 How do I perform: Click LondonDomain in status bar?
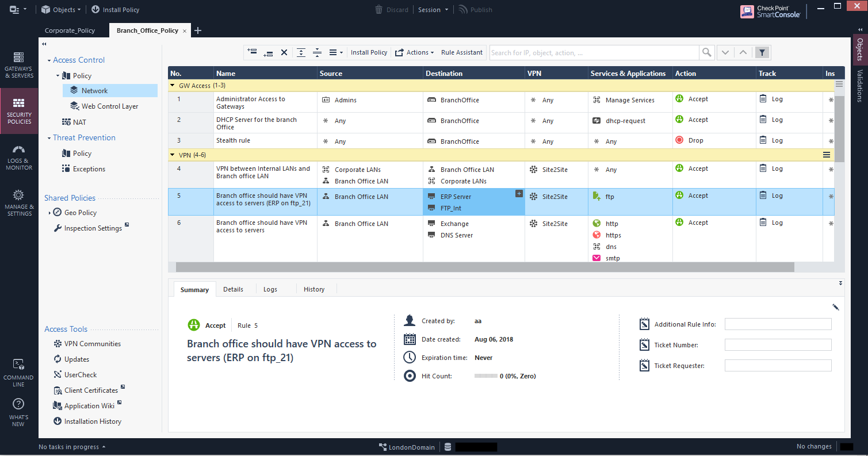coord(407,447)
